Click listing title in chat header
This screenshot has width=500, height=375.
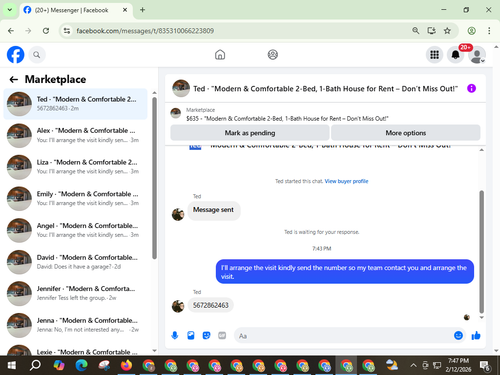pos(326,89)
